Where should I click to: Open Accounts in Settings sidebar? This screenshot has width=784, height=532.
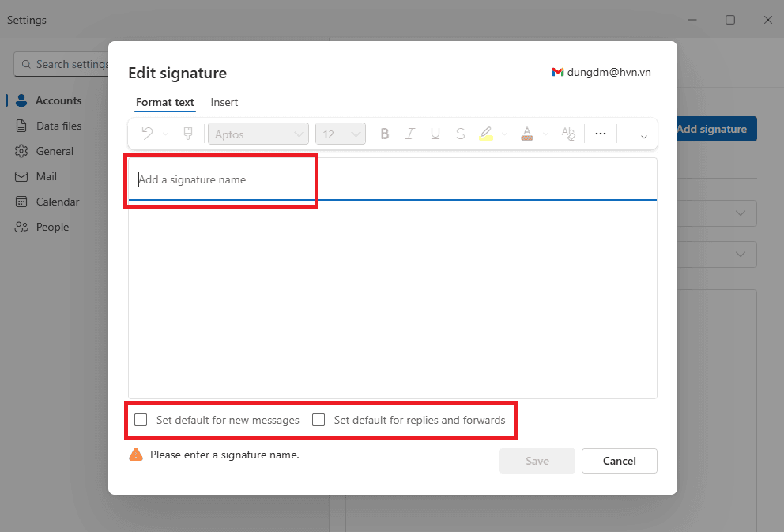click(x=58, y=100)
